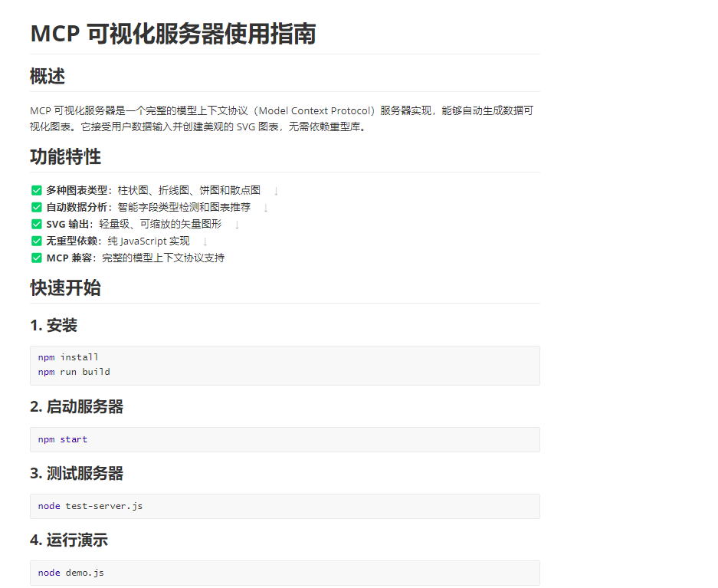Click the green check icon beside MCP 兼容
Image resolution: width=718 pixels, height=588 pixels.
pyautogui.click(x=36, y=258)
